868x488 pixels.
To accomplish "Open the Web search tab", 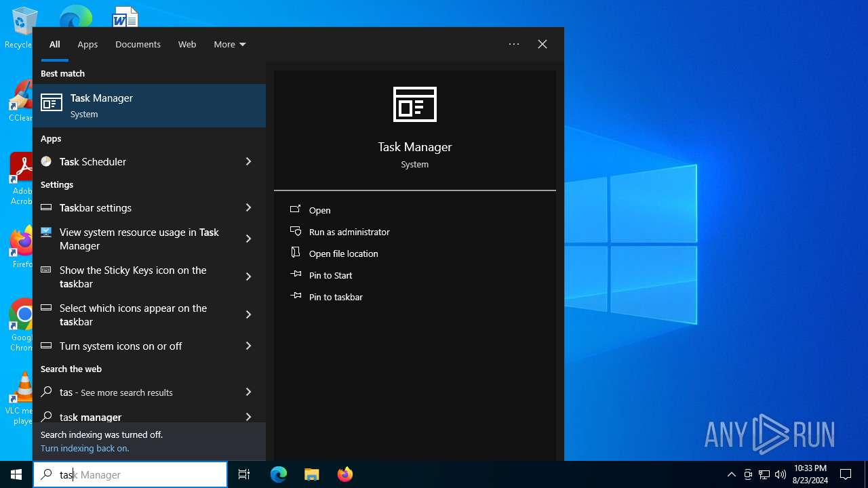I will 187,44.
